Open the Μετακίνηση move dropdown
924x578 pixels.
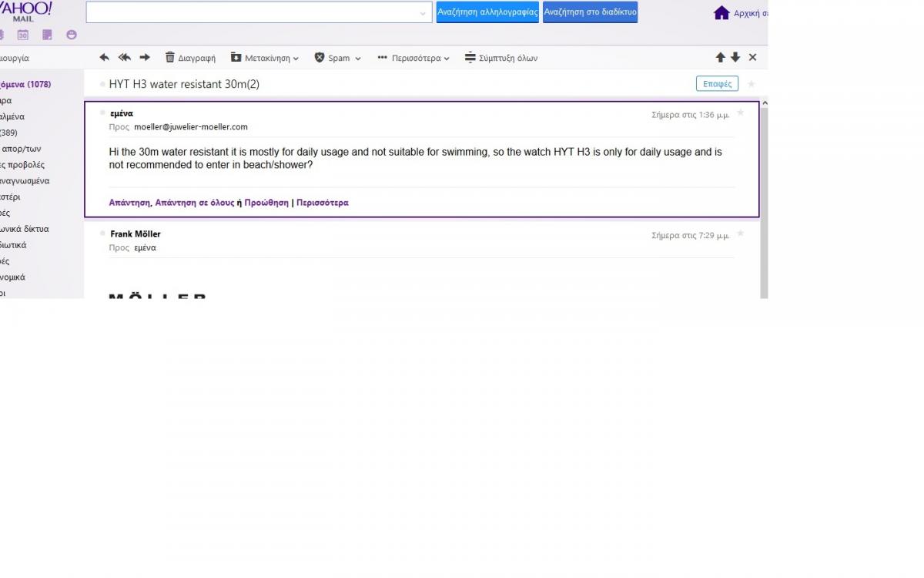tap(265, 58)
